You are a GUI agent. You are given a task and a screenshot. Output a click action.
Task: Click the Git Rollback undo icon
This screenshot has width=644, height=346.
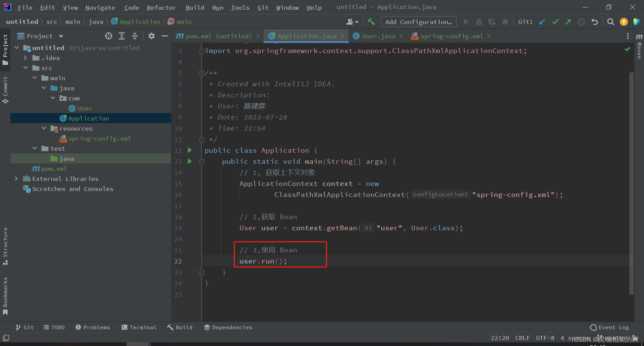tap(595, 22)
